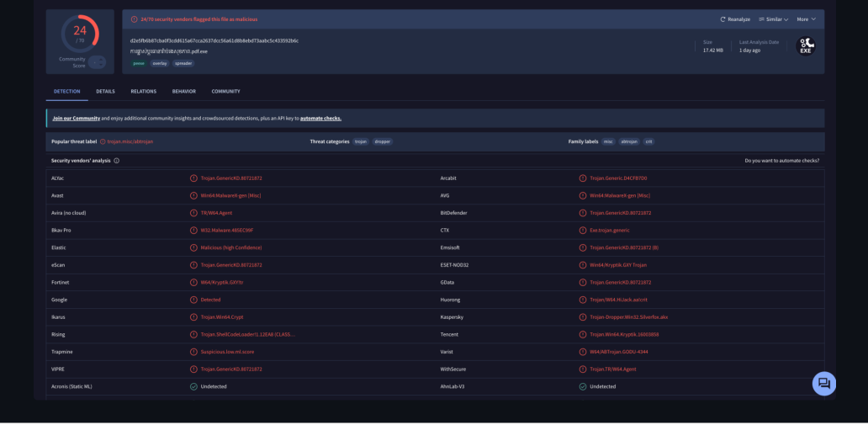The width and height of the screenshot is (868, 425).
Task: Select the BEHAVIOR tab
Action: coord(184,92)
